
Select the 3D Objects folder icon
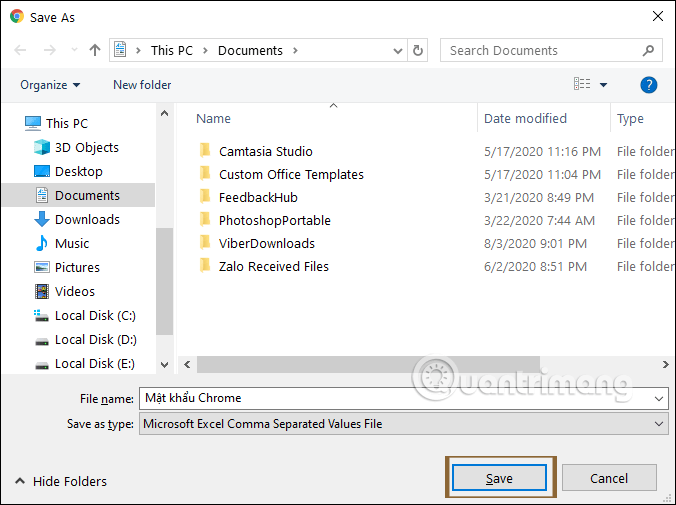click(42, 147)
